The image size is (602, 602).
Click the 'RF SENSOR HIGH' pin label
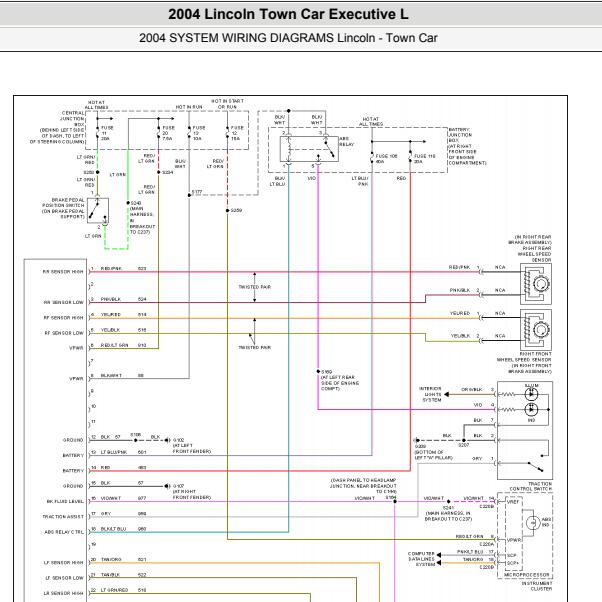point(63,318)
